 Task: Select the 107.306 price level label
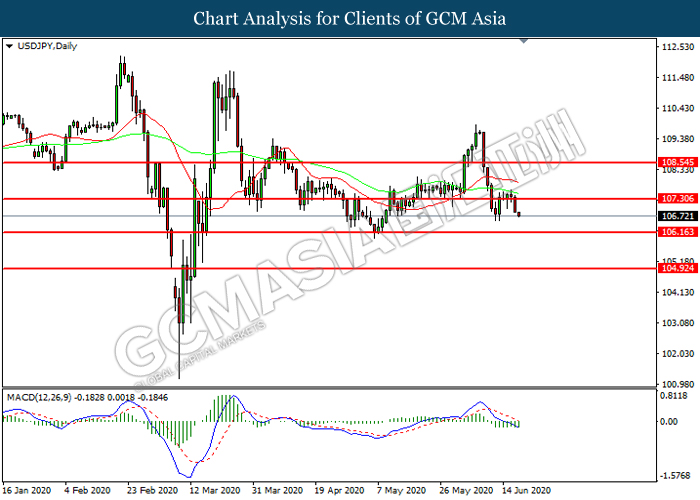[677, 199]
